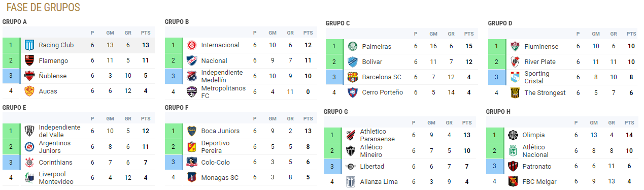The image size is (644, 190).
Task: Click the GRUPO G header label
Action: (337, 112)
